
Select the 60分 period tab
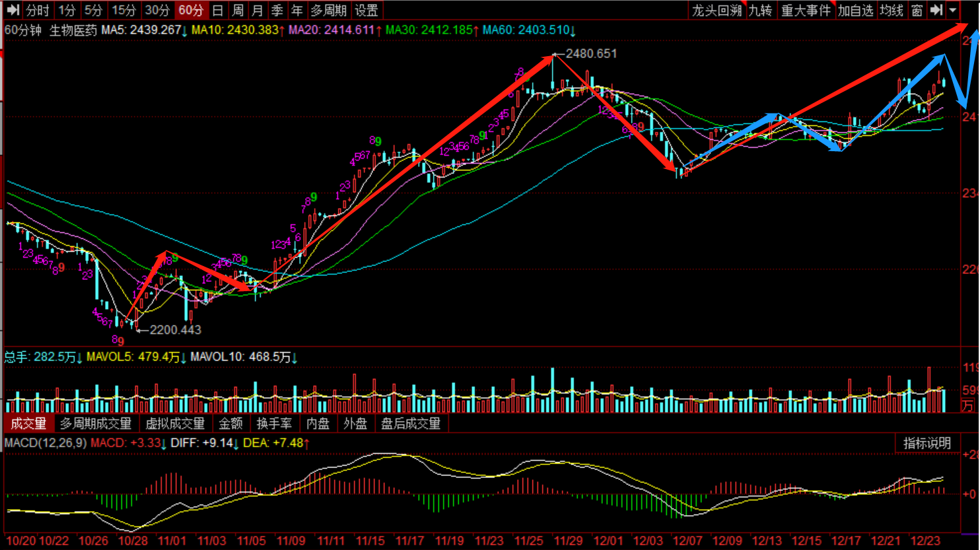point(192,10)
